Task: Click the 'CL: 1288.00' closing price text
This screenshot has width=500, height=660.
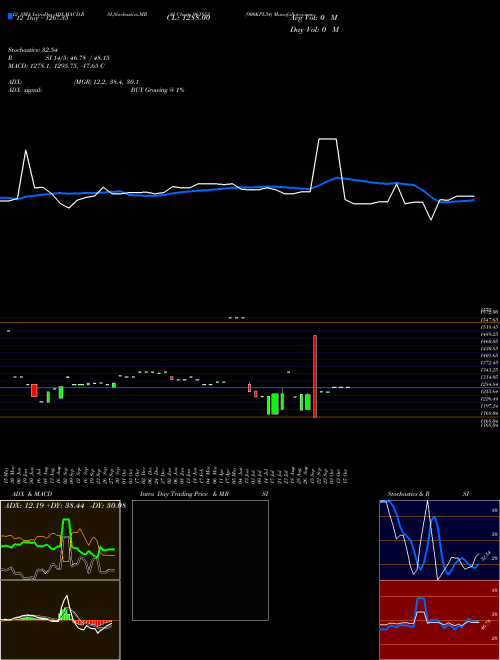Action: point(189,18)
